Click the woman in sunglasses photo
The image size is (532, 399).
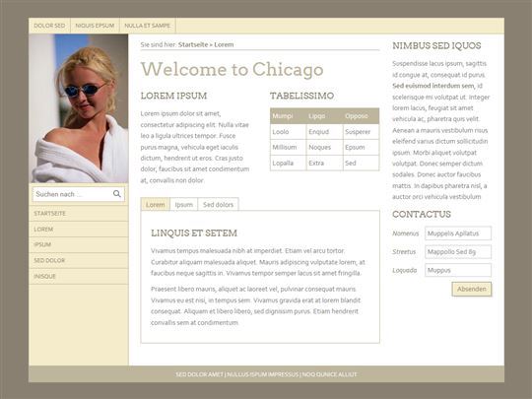click(x=79, y=108)
